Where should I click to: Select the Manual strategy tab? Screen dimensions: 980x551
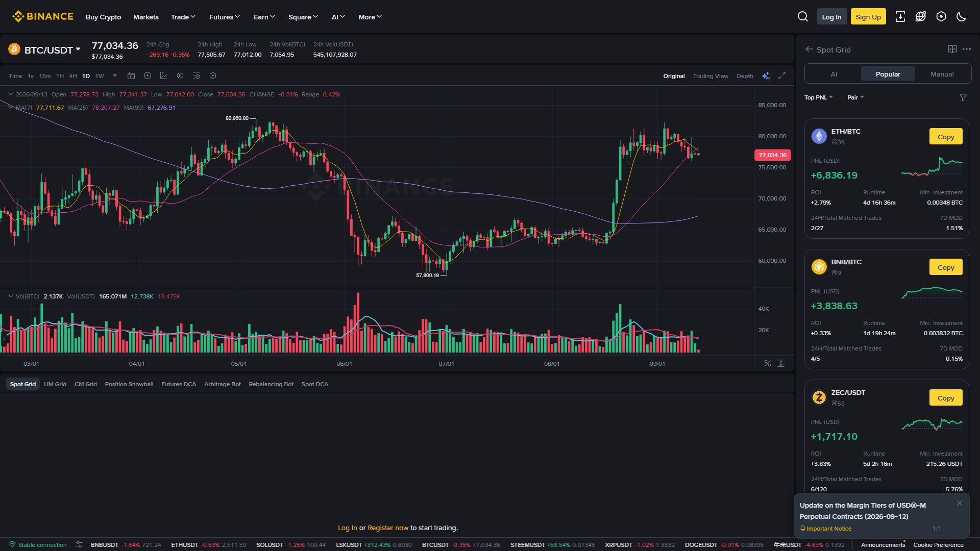[942, 74]
